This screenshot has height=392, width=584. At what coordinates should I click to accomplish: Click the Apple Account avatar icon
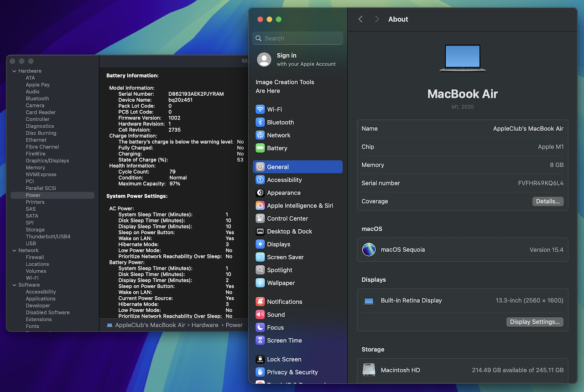tap(264, 60)
